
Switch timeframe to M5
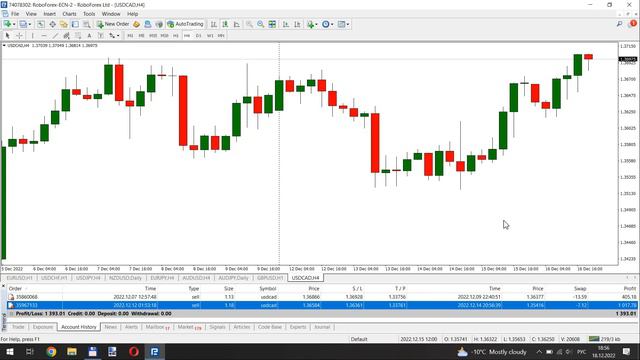pos(141,36)
